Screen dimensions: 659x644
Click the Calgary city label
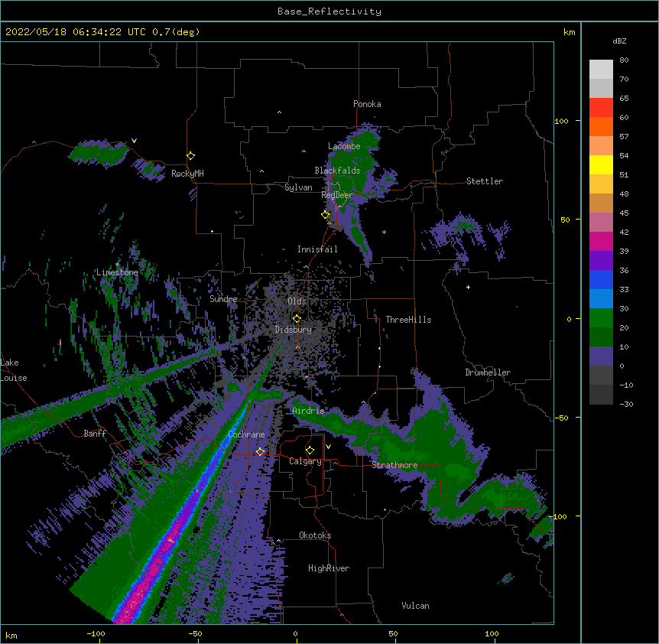click(305, 461)
